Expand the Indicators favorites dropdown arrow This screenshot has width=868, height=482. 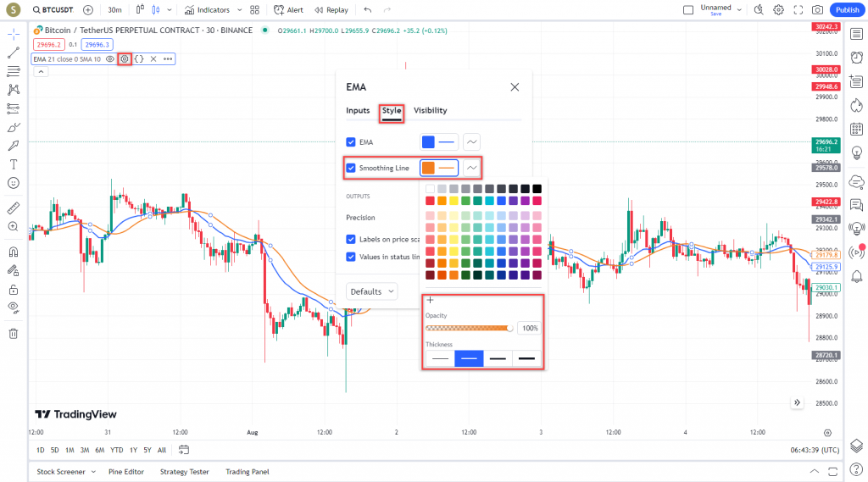coord(239,10)
